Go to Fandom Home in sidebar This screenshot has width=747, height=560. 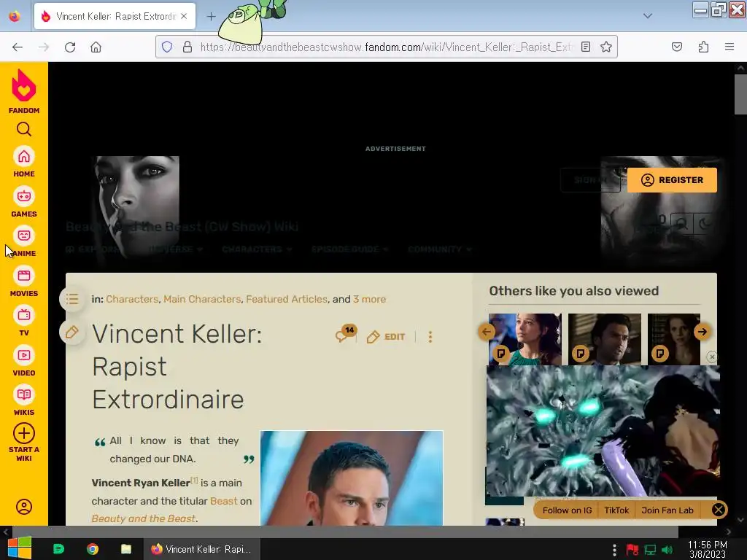pyautogui.click(x=24, y=163)
